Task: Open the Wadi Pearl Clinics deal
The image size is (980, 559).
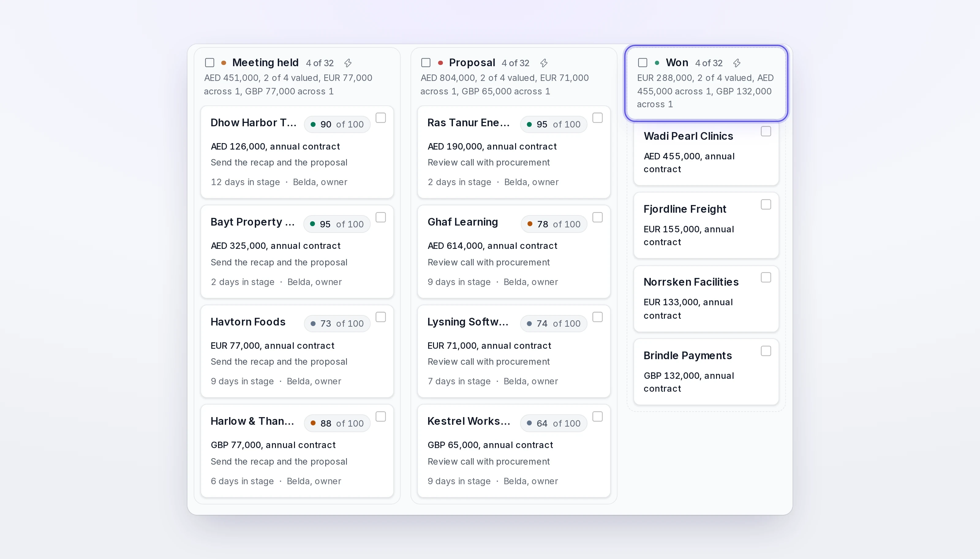Action: pyautogui.click(x=688, y=136)
